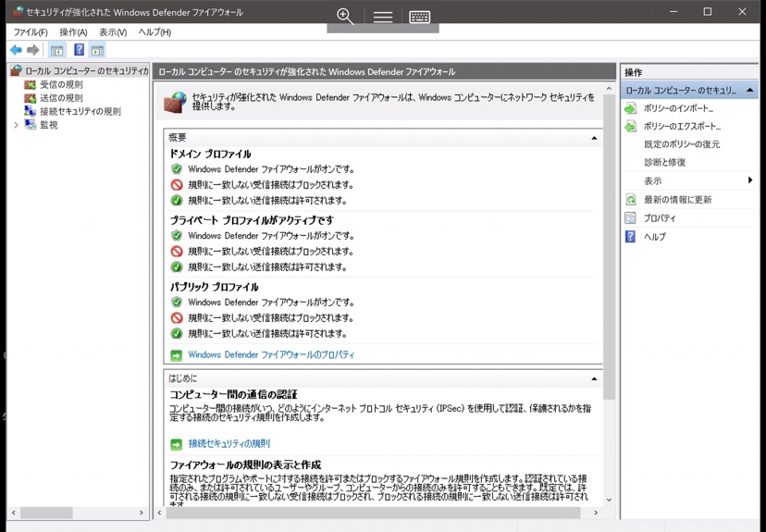
Task: Choose 既定のポリシーの復元 action
Action: pyautogui.click(x=682, y=144)
